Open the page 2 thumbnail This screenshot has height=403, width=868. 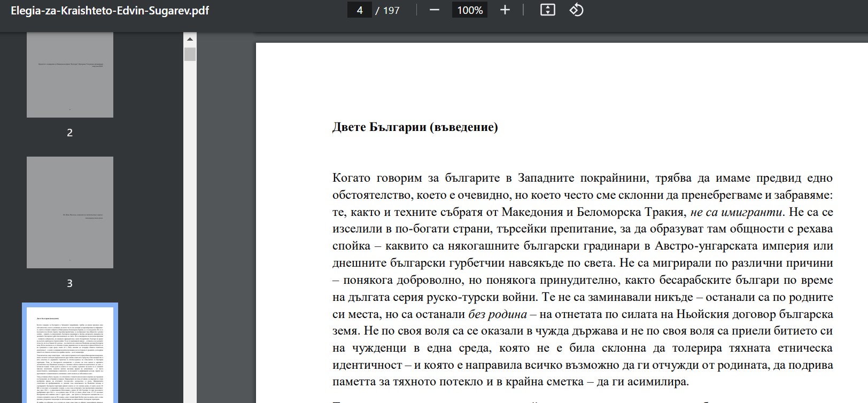(x=70, y=75)
